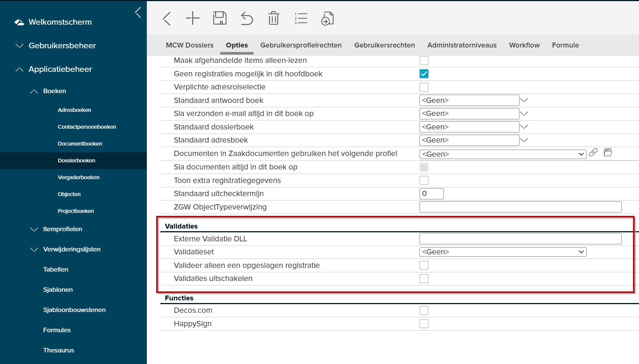Screen dimensions: 639x364
Task: Enable the HappySign function checkbox
Action: tap(424, 324)
